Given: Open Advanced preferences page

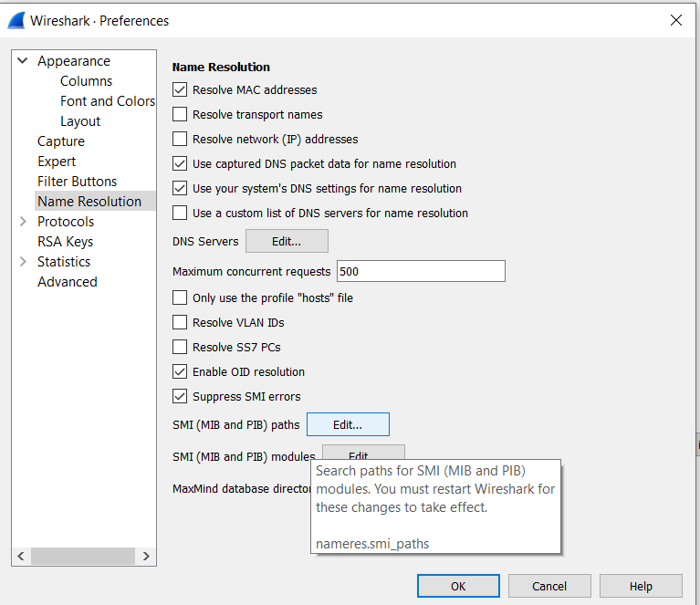Looking at the screenshot, I should 67,282.
